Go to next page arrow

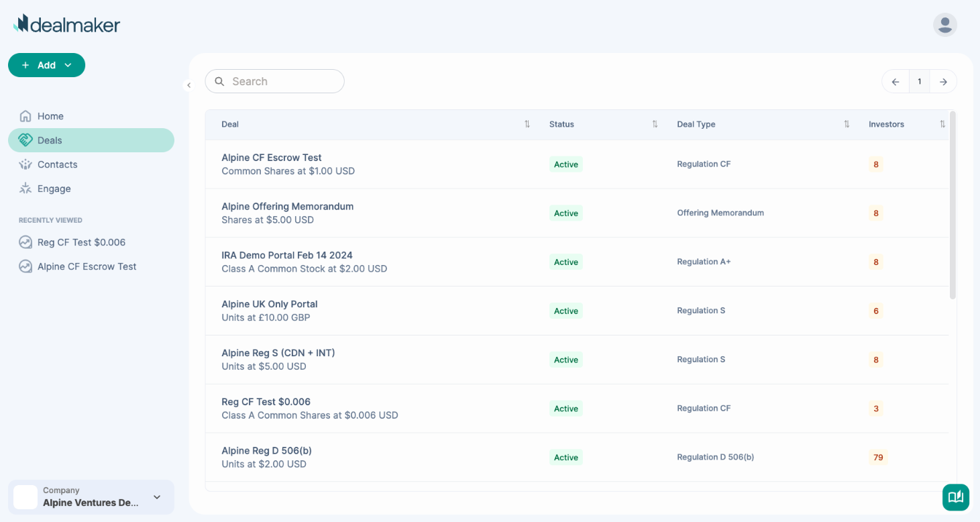click(943, 82)
